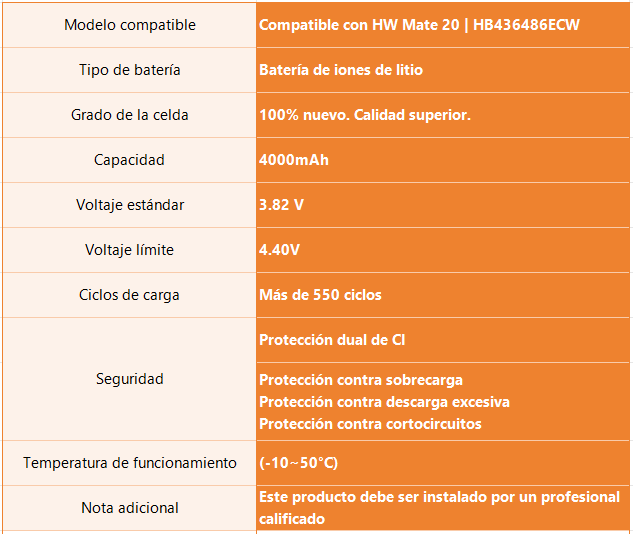Click the 'Más de 550 ciclos' cell
The image size is (633, 534).
pos(443,295)
